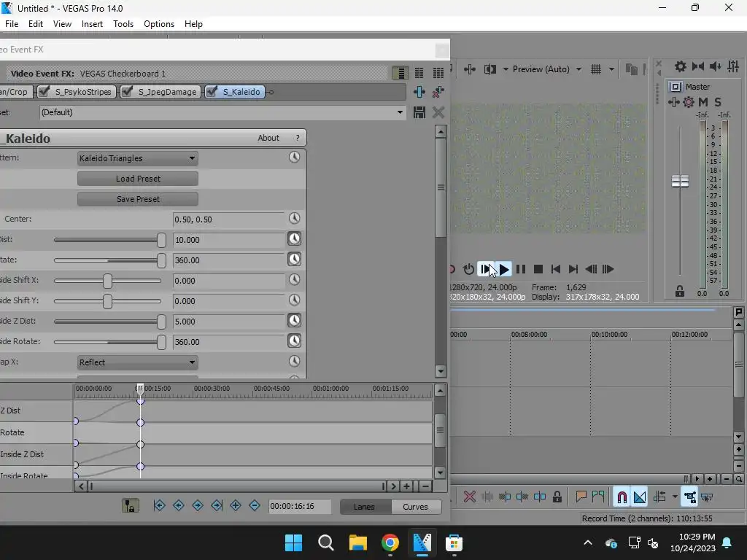Jump to the Last Keyframe
The height and width of the screenshot is (560, 747).
[217, 506]
